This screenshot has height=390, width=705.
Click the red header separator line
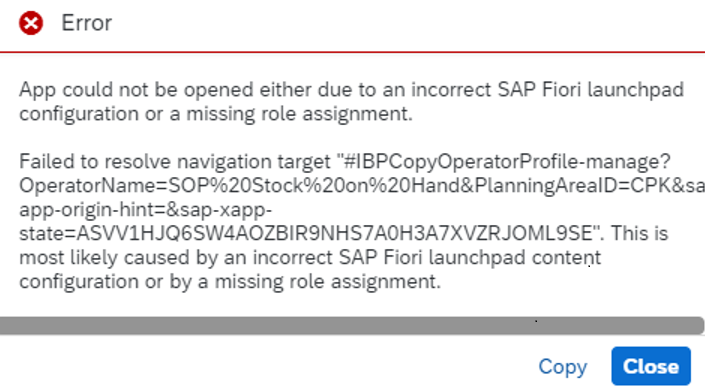352,52
